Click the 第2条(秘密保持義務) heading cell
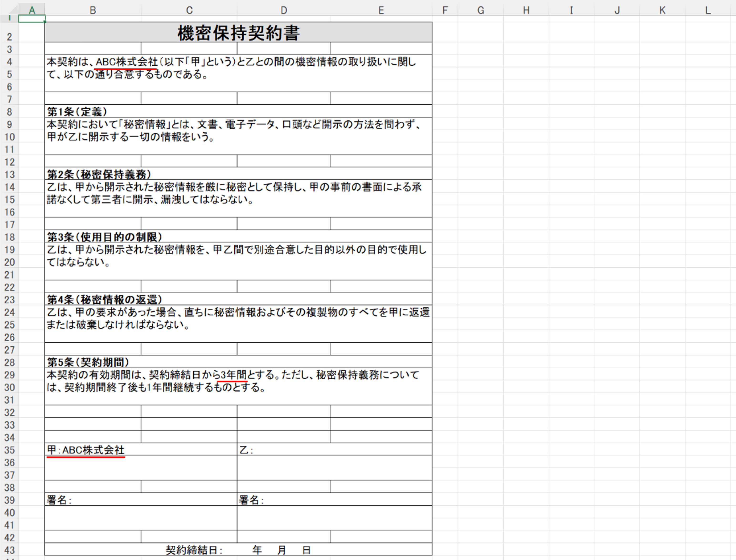 99,174
